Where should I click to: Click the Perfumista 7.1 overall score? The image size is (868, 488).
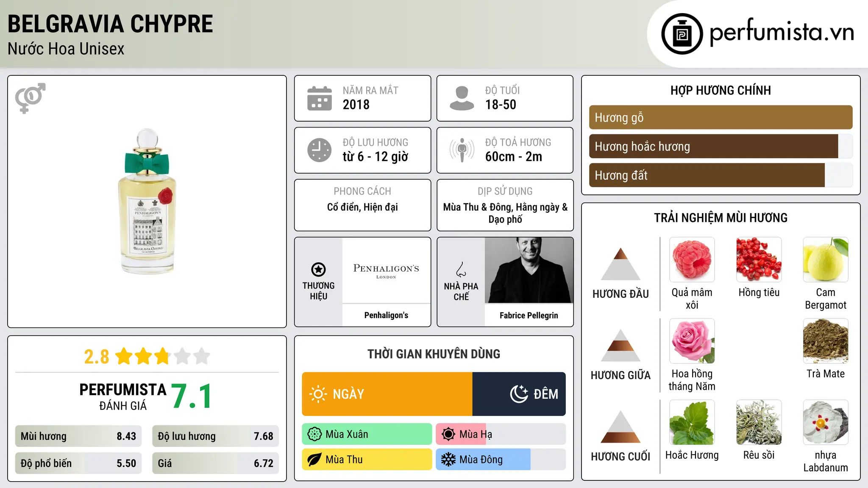(192, 396)
